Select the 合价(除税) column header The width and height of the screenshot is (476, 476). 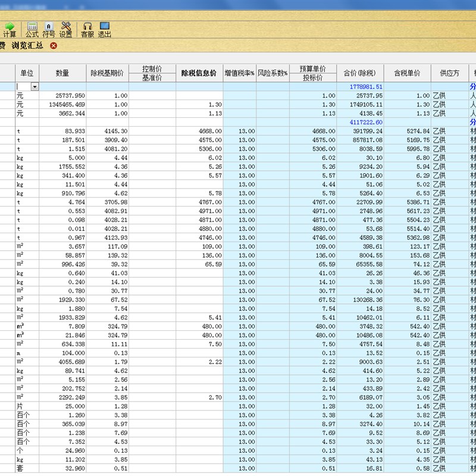[x=360, y=73]
